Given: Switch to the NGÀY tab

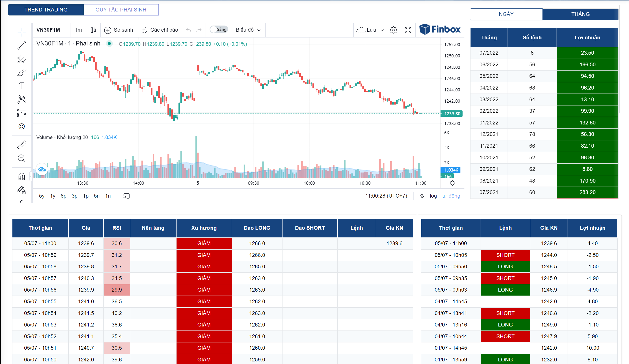Looking at the screenshot, I should [506, 14].
